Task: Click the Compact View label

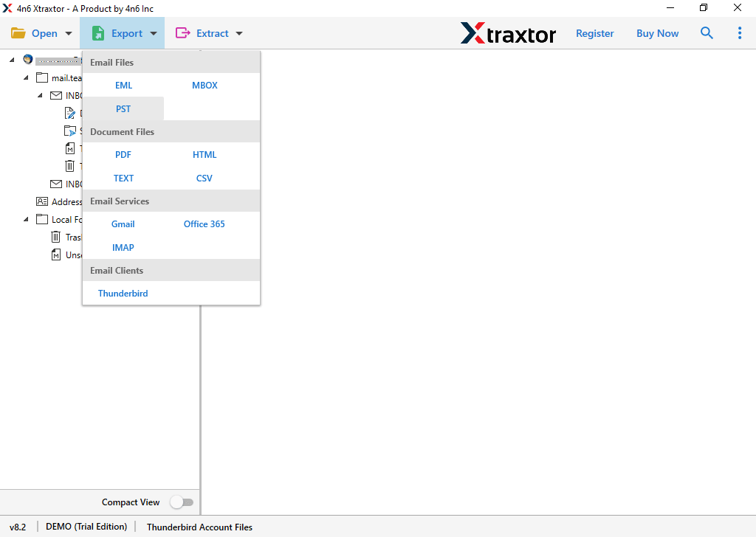Action: (131, 502)
